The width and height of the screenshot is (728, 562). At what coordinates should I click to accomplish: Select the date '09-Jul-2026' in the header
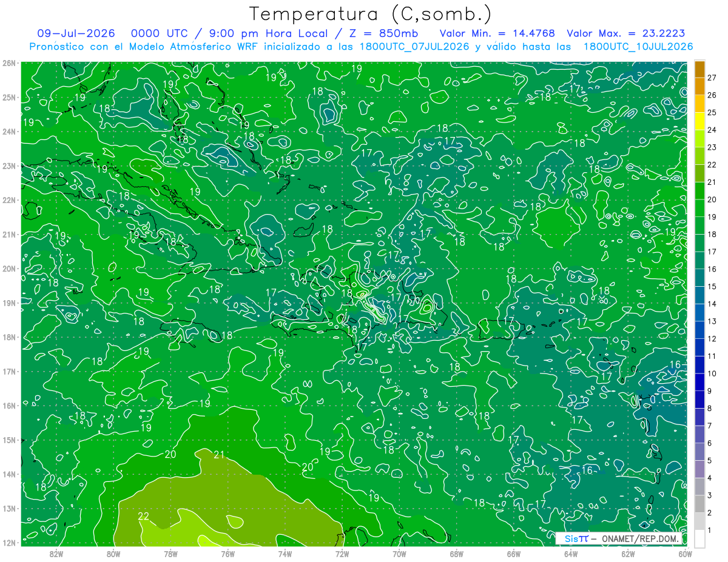pyautogui.click(x=76, y=33)
